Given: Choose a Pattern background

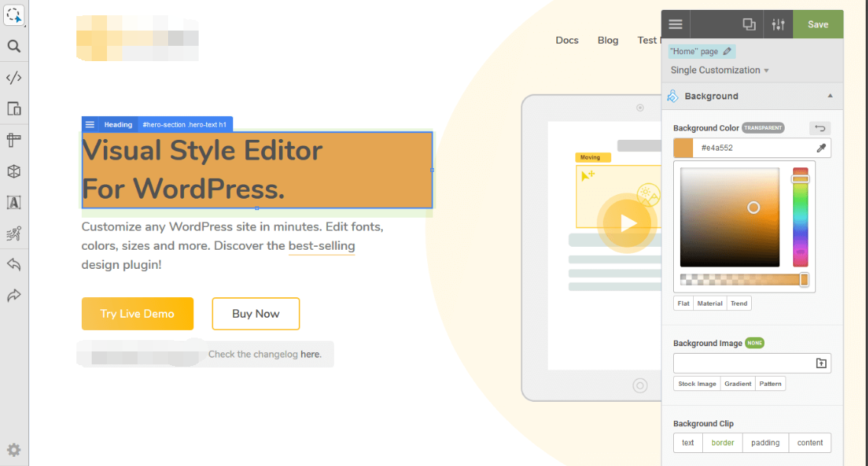Looking at the screenshot, I should tap(770, 383).
